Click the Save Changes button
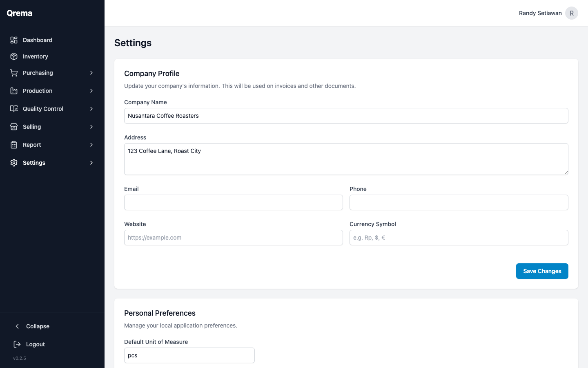 click(x=542, y=271)
